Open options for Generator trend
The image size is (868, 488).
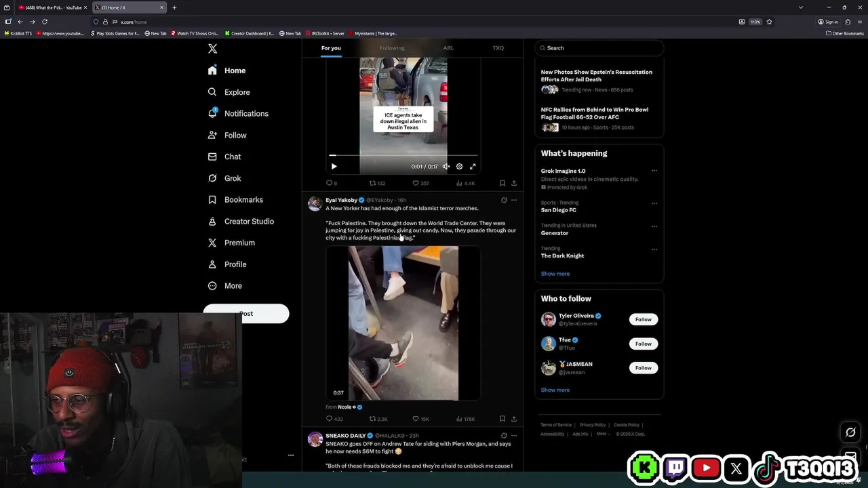point(654,226)
